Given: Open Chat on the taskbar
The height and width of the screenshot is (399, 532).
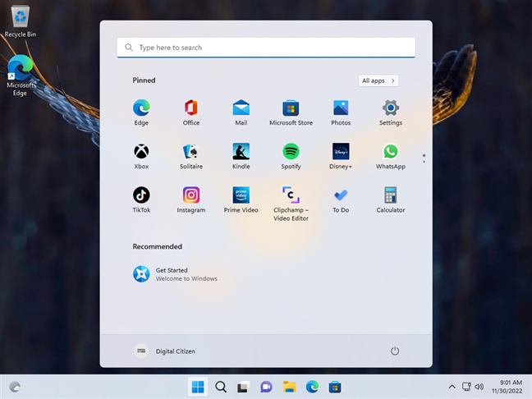Looking at the screenshot, I should (x=266, y=387).
